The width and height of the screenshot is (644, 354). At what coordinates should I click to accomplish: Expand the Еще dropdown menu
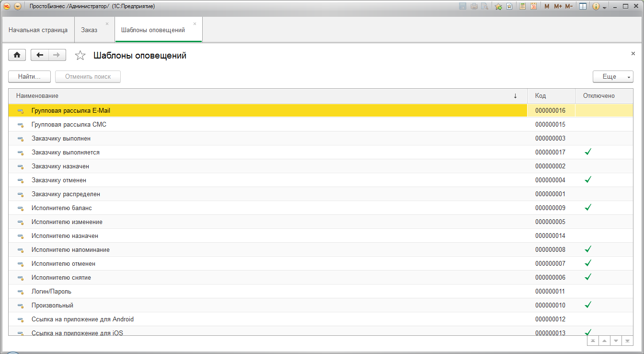point(613,77)
